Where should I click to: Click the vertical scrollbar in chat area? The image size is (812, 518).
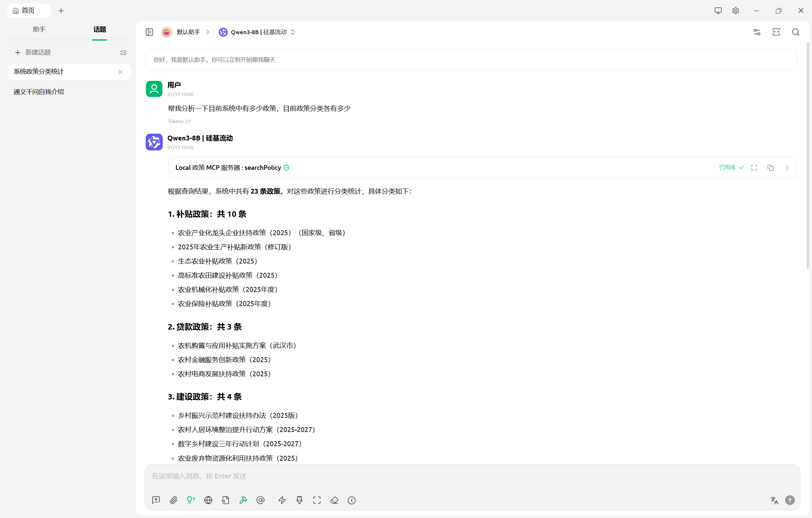[x=807, y=155]
